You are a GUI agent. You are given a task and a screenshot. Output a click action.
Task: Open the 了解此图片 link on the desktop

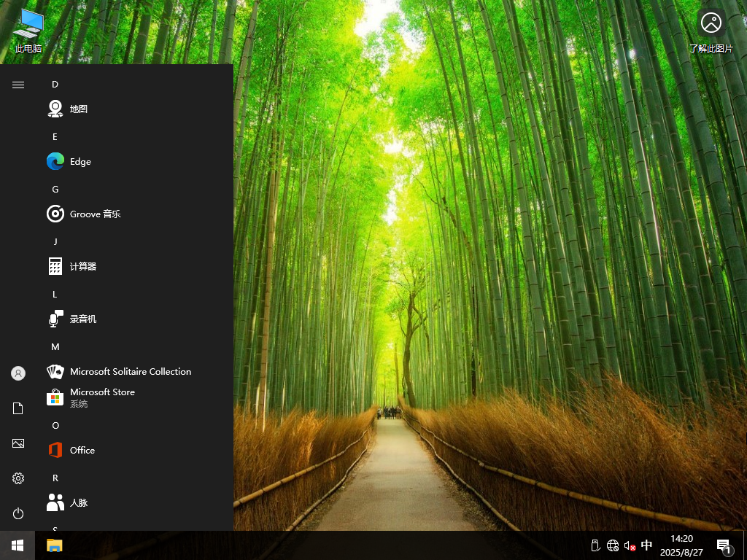(x=711, y=29)
